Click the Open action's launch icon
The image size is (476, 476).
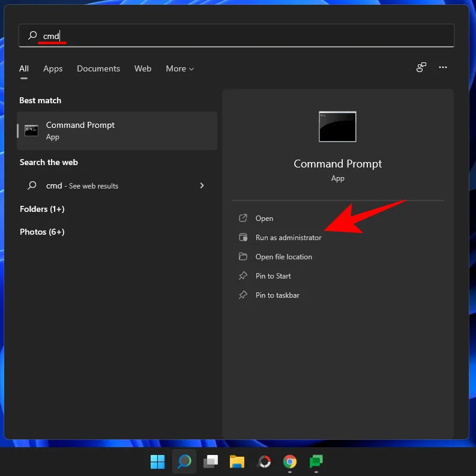point(243,218)
